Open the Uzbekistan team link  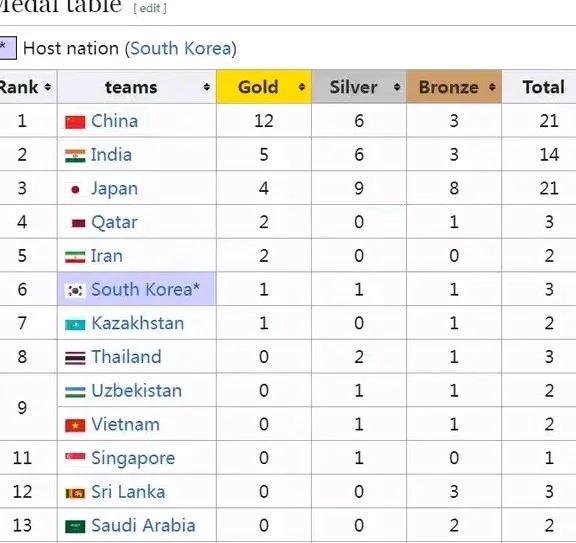pos(137,391)
